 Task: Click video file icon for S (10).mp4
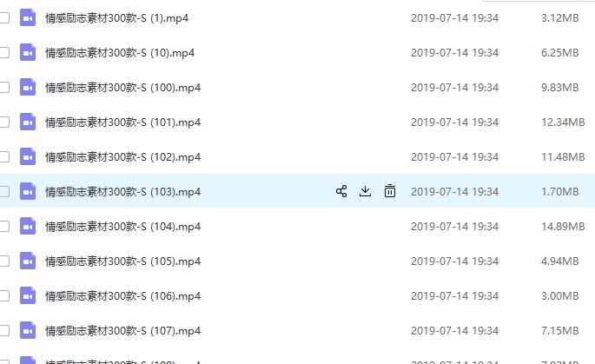28,52
